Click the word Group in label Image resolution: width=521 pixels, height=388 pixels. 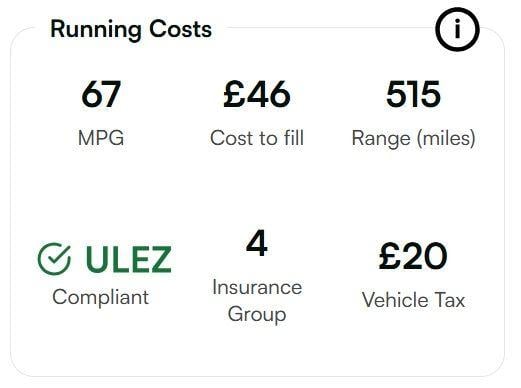(x=257, y=314)
